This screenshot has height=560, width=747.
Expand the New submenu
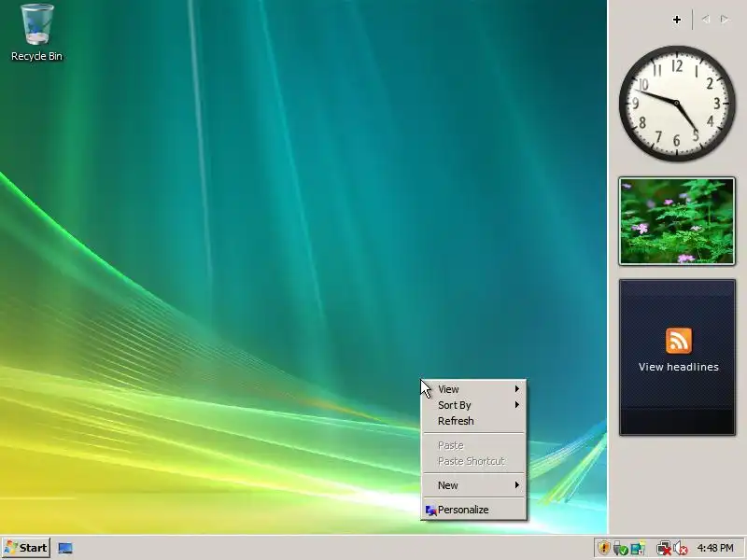pos(474,485)
